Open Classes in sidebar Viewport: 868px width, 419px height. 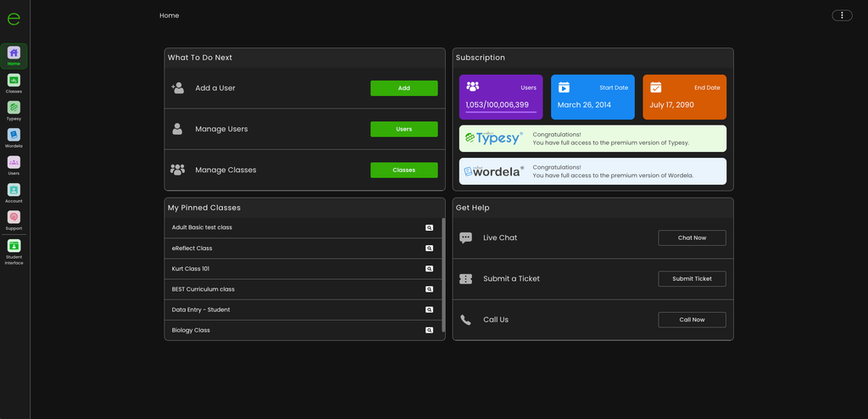tap(14, 84)
